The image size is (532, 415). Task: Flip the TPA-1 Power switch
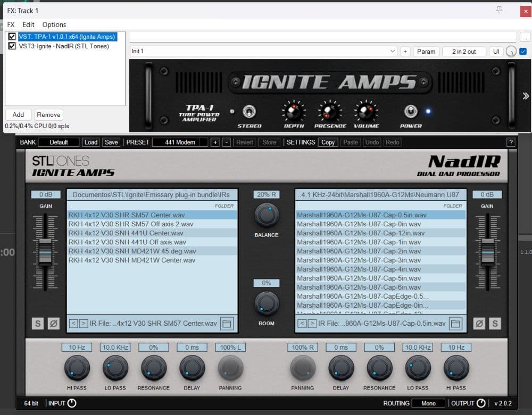pos(411,111)
